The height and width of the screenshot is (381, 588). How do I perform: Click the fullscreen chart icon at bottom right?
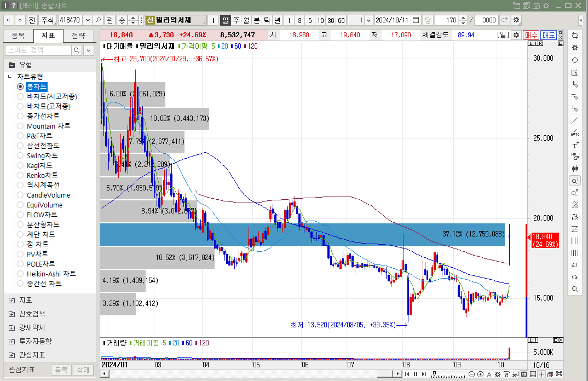click(x=559, y=374)
